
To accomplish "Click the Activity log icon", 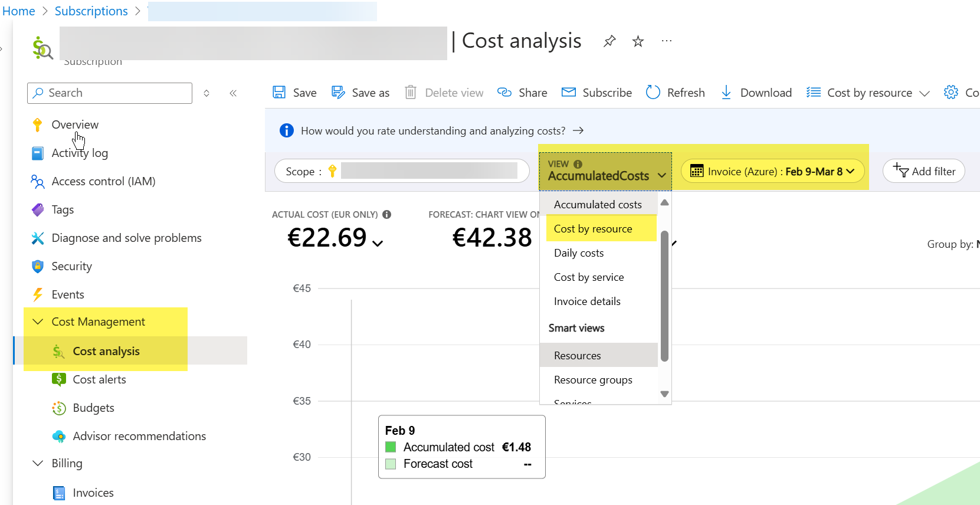I will pos(37,153).
